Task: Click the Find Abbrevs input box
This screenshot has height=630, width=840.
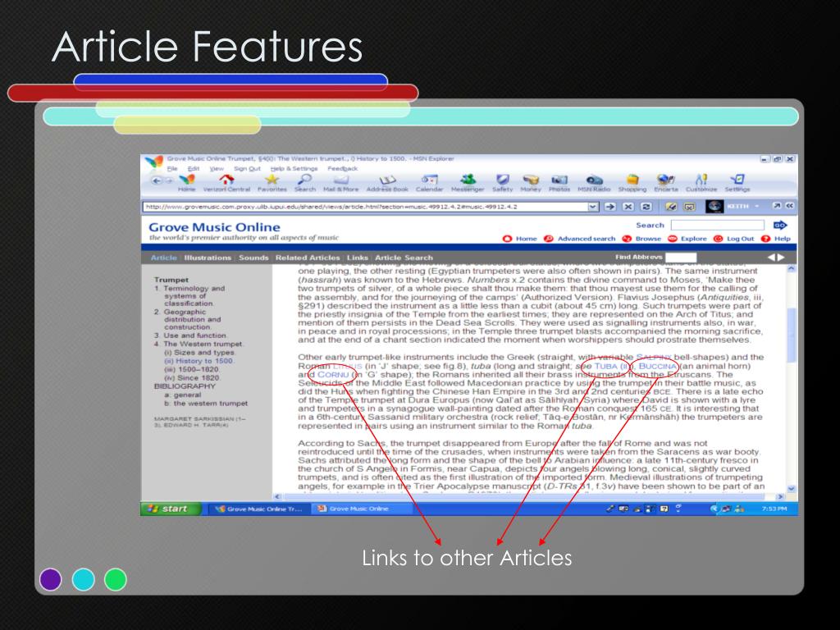Action: (680, 257)
